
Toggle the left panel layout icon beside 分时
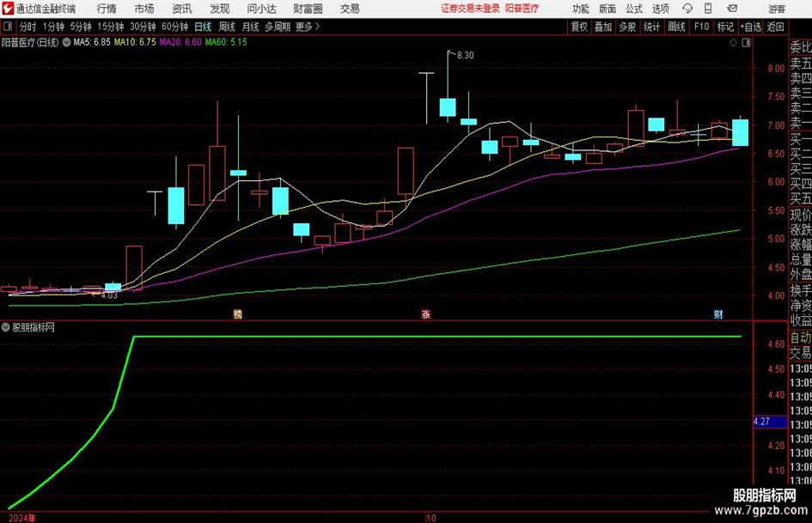click(8, 27)
